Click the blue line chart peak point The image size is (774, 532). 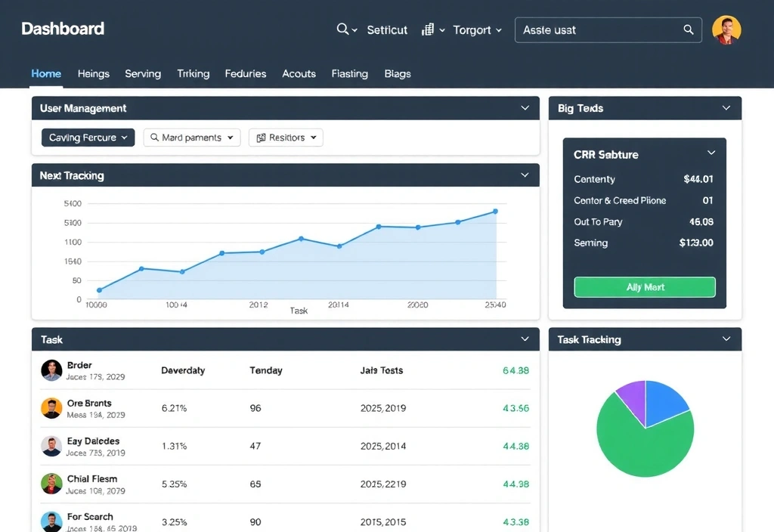click(495, 212)
